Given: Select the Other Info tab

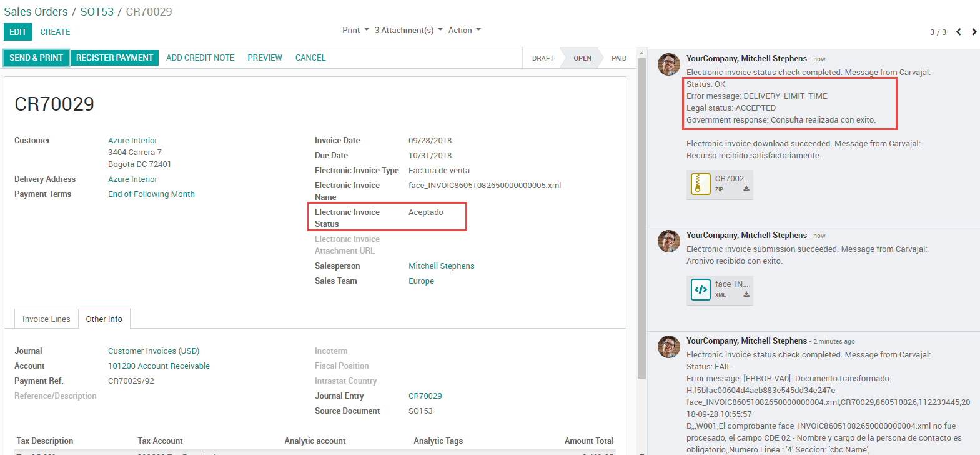Looking at the screenshot, I should tap(104, 319).
